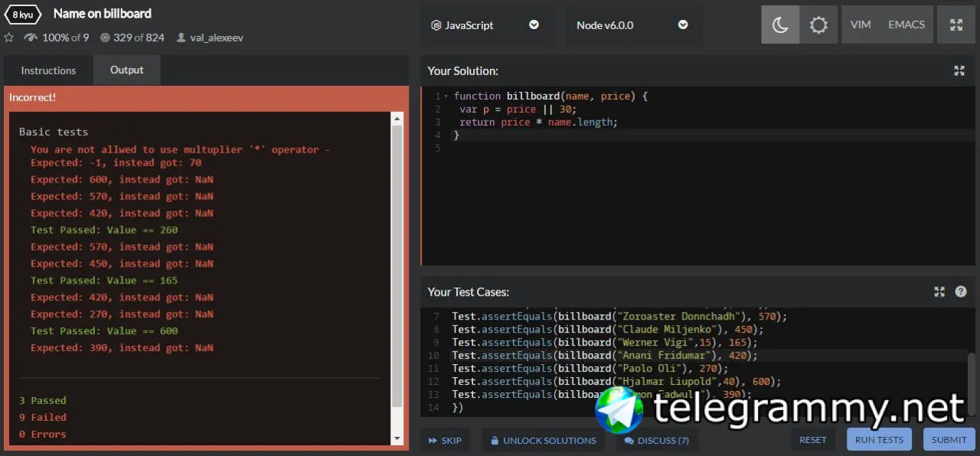Click test case line with "Anani Fridumar"

604,355
